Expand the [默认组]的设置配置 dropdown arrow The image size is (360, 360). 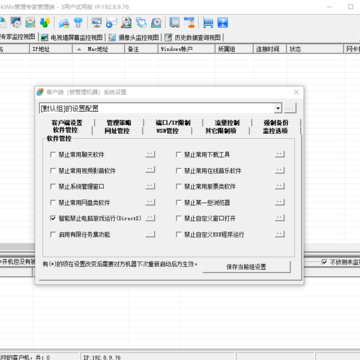click(x=278, y=108)
